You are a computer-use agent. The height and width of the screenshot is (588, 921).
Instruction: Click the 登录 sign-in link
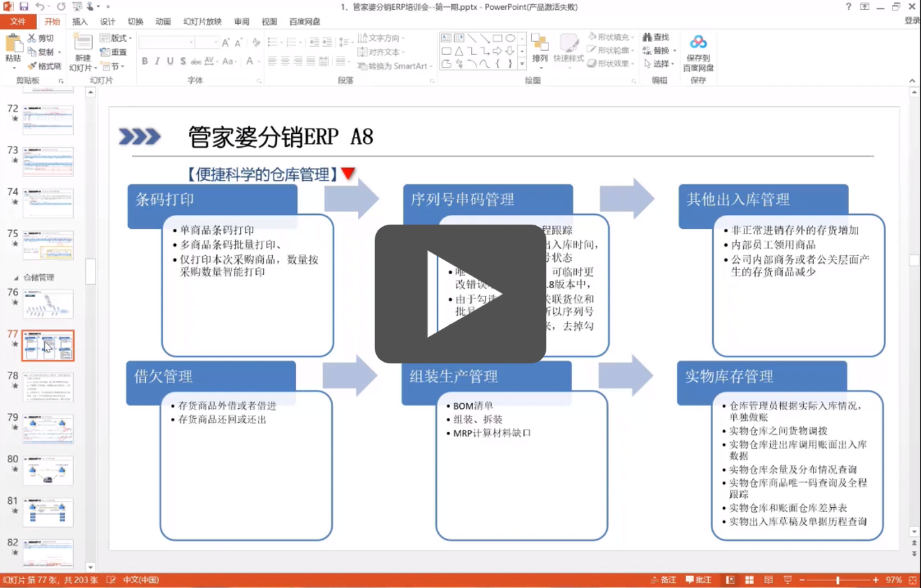coord(912,21)
